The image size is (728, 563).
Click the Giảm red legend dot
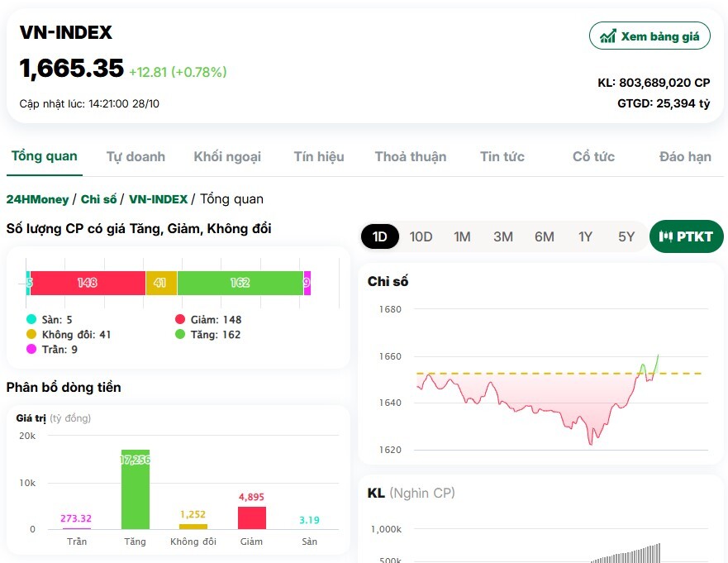click(x=180, y=319)
